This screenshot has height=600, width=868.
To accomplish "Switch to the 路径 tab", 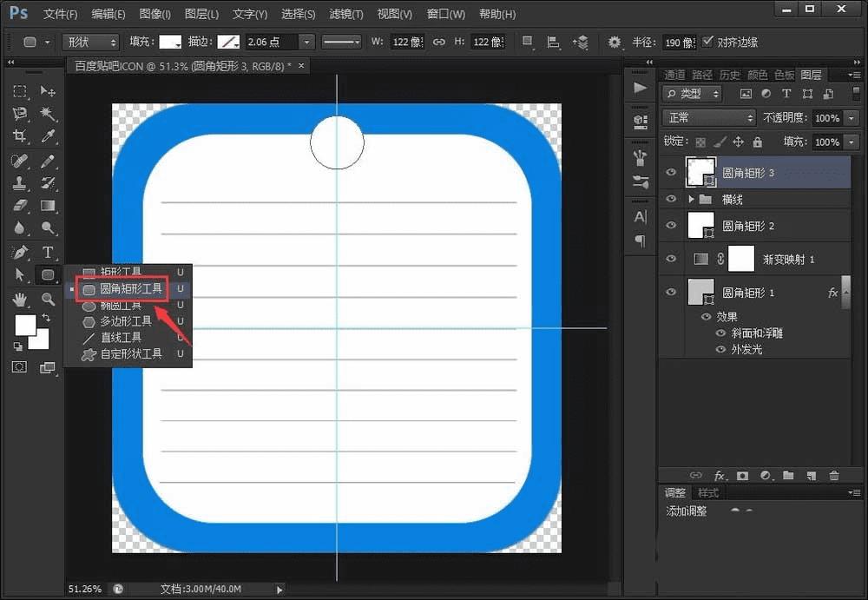I will tap(702, 75).
